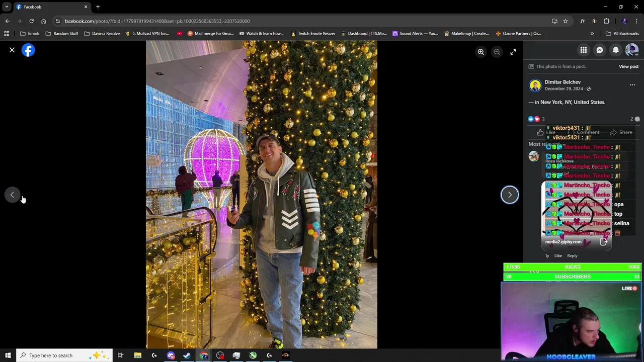Screen dimensions: 644x362
Task: Open New York, NY, United States location
Action: (573, 102)
